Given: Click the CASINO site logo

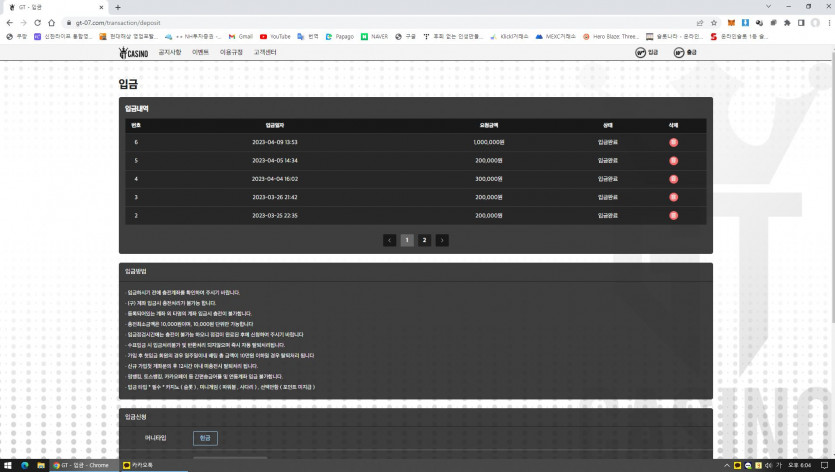Looking at the screenshot, I should (133, 52).
